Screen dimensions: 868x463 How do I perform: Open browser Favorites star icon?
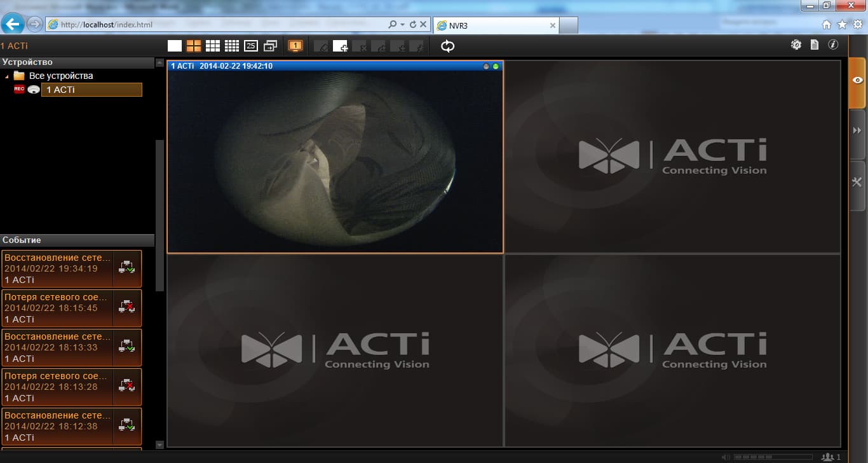click(x=842, y=25)
